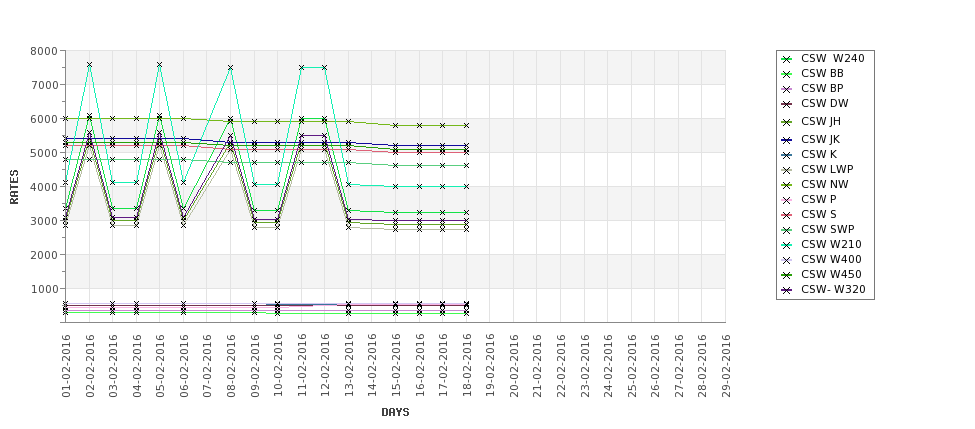Click the 29-02-2016 date label

click(726, 366)
